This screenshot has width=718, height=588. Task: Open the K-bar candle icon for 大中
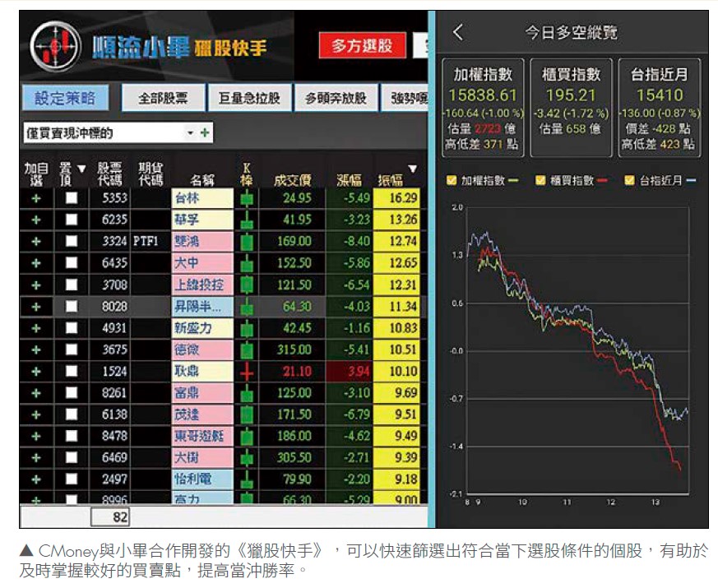click(x=247, y=263)
